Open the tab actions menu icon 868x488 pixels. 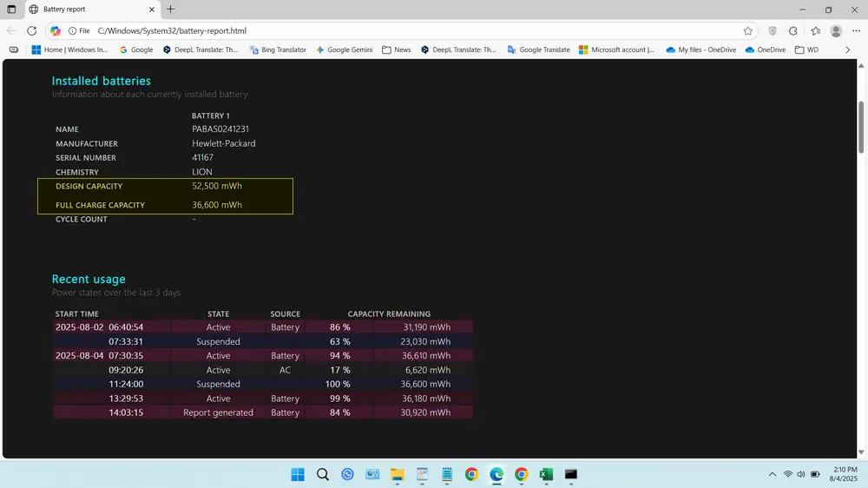pos(11,10)
